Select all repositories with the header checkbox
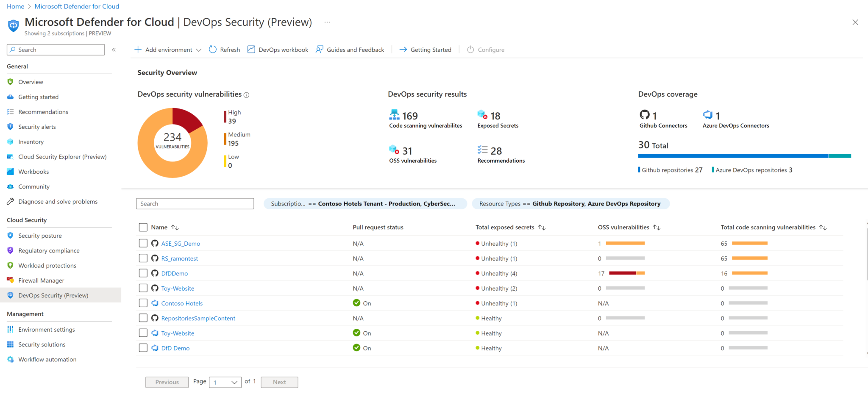 143,227
